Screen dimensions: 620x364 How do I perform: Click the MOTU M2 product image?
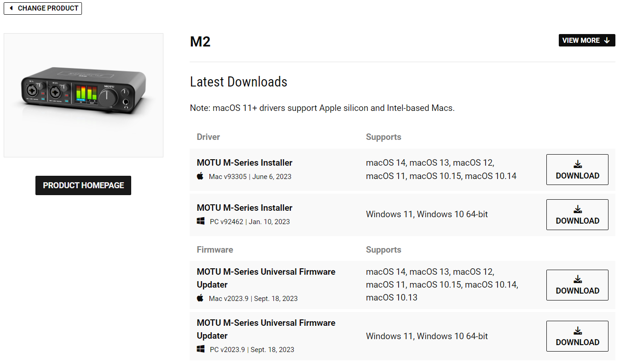(83, 95)
